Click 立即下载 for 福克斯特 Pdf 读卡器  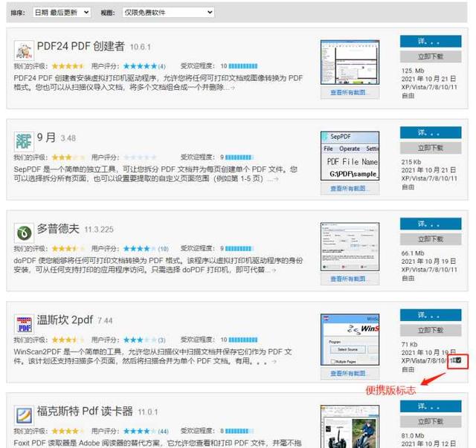431,421
